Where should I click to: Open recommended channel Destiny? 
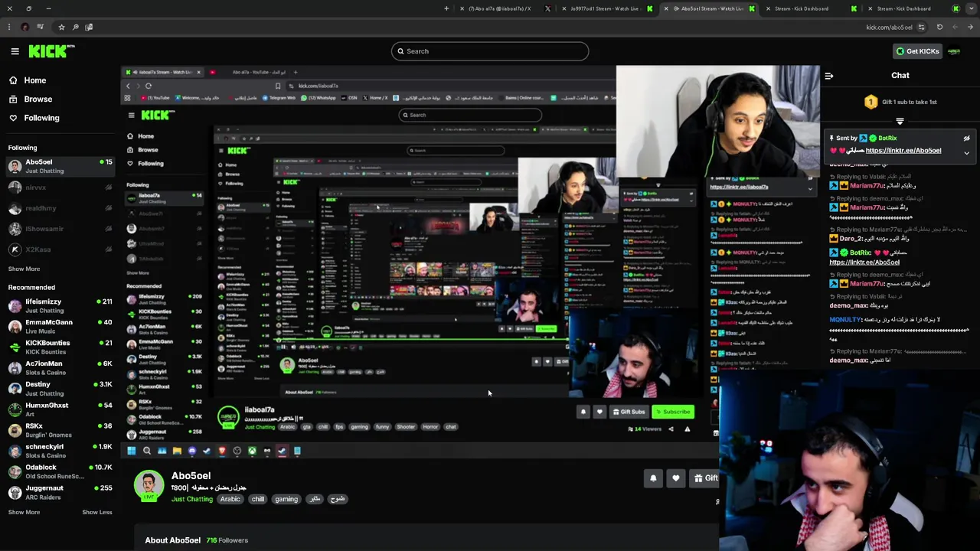coord(60,388)
